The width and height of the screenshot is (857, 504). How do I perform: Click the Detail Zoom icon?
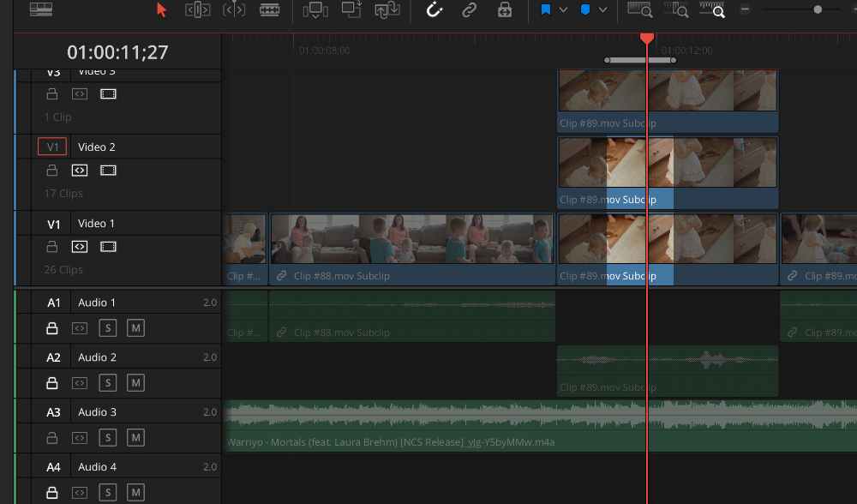pos(676,9)
